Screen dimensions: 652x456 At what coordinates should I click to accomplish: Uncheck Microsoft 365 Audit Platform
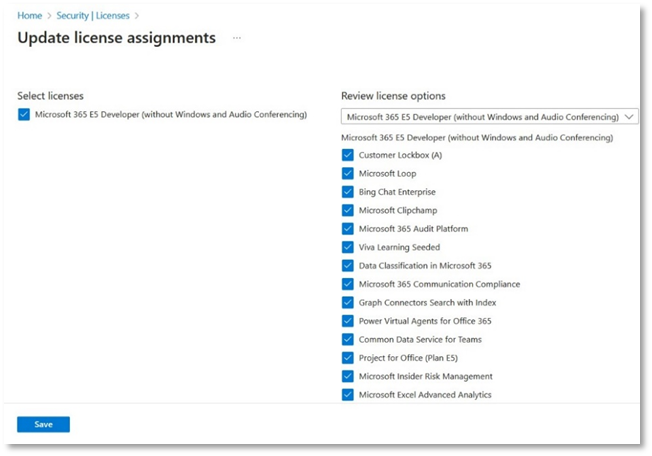[348, 229]
